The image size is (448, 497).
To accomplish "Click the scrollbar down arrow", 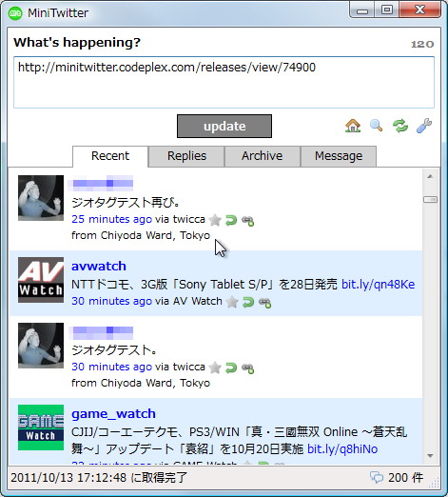I will [430, 456].
